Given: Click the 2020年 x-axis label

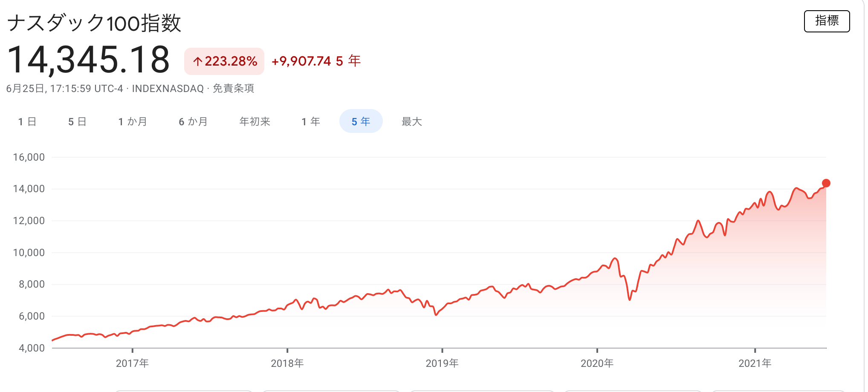Looking at the screenshot, I should click(x=597, y=363).
